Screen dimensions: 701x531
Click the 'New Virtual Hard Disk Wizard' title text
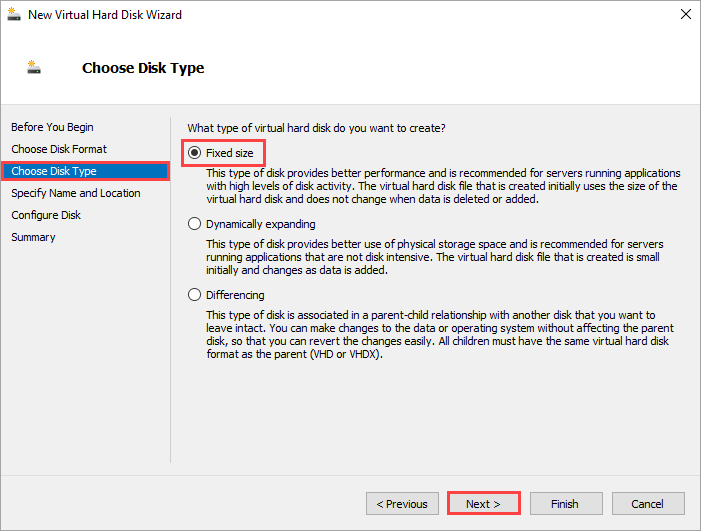click(105, 15)
